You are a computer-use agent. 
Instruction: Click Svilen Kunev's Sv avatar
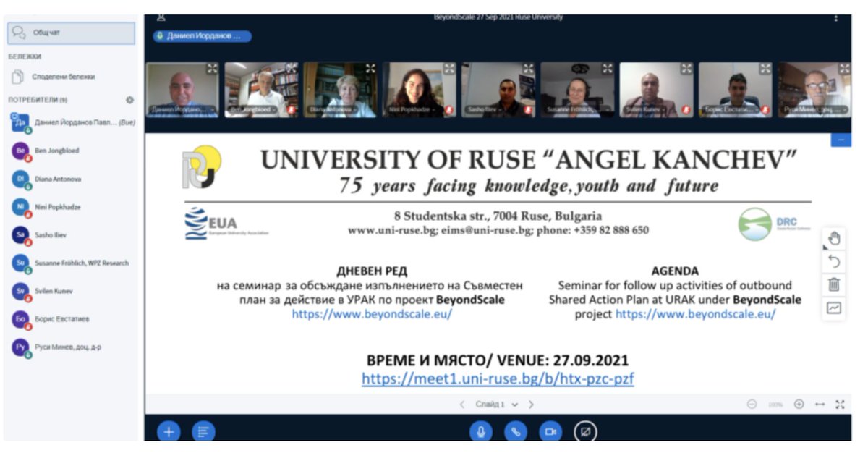tap(20, 291)
